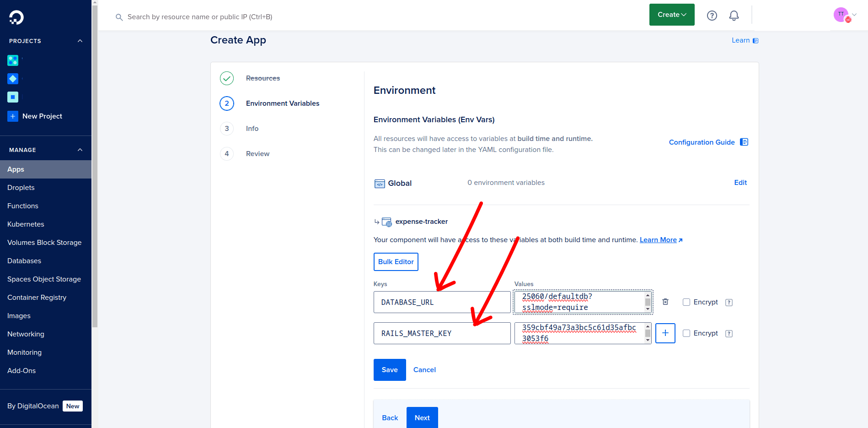Screen dimensions: 868x428
Task: Enable Encrypt for RAILS_MASTER_KEY
Action: pyautogui.click(x=686, y=333)
